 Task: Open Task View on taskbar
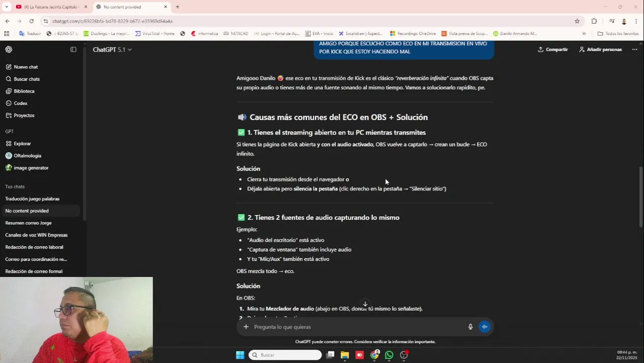coord(331,355)
